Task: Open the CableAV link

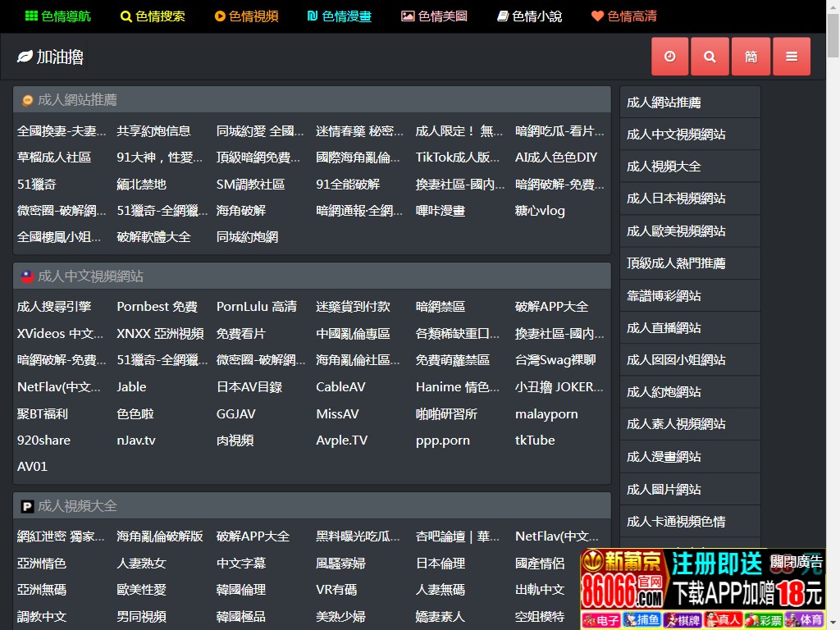Action: point(340,387)
